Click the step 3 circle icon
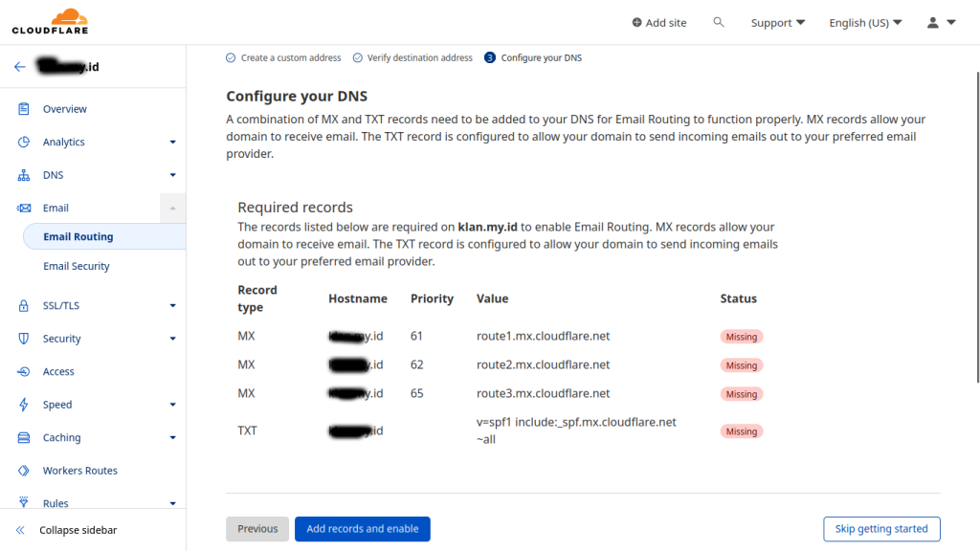 pos(490,57)
